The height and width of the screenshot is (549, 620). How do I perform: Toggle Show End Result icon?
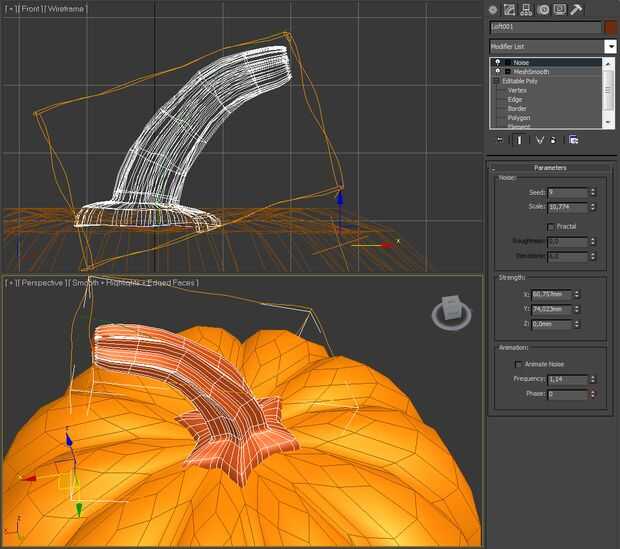pos(519,140)
